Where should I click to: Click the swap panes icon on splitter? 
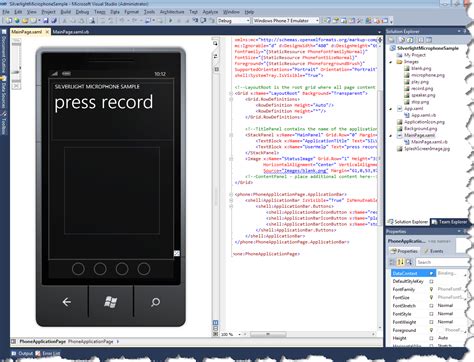[x=216, y=56]
